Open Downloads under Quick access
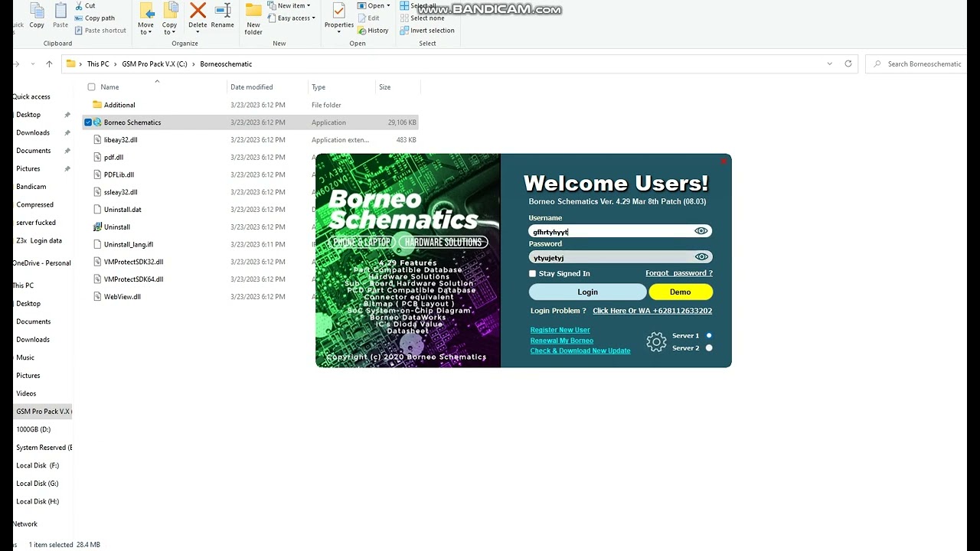The image size is (980, 551). tap(33, 132)
